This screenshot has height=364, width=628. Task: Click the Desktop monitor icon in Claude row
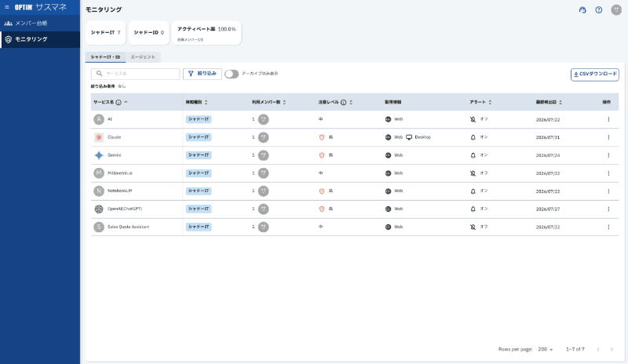click(x=409, y=137)
